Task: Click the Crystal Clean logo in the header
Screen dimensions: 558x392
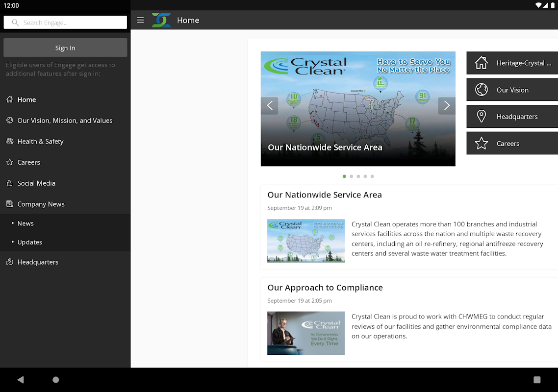Action: coord(161,20)
